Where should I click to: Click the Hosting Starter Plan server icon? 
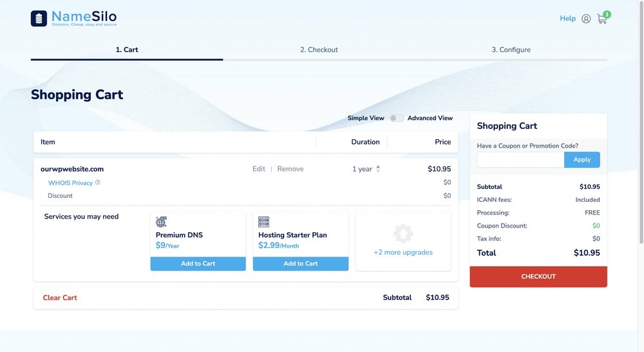click(263, 222)
